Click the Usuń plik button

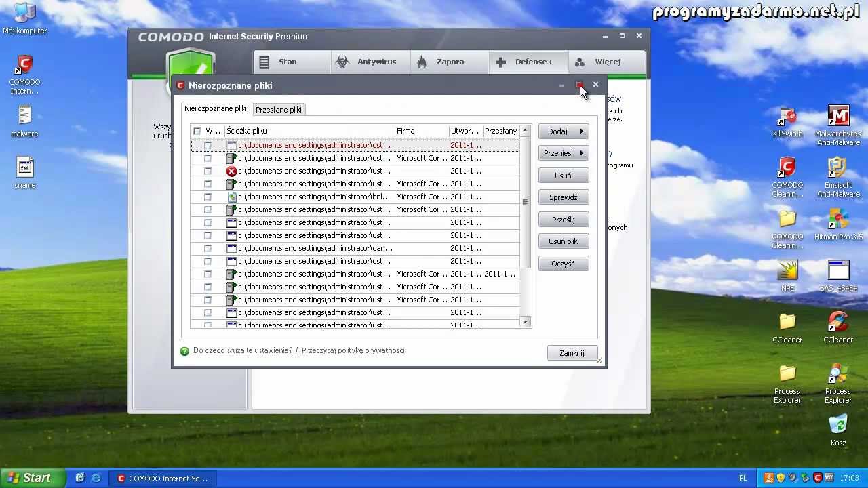(564, 241)
